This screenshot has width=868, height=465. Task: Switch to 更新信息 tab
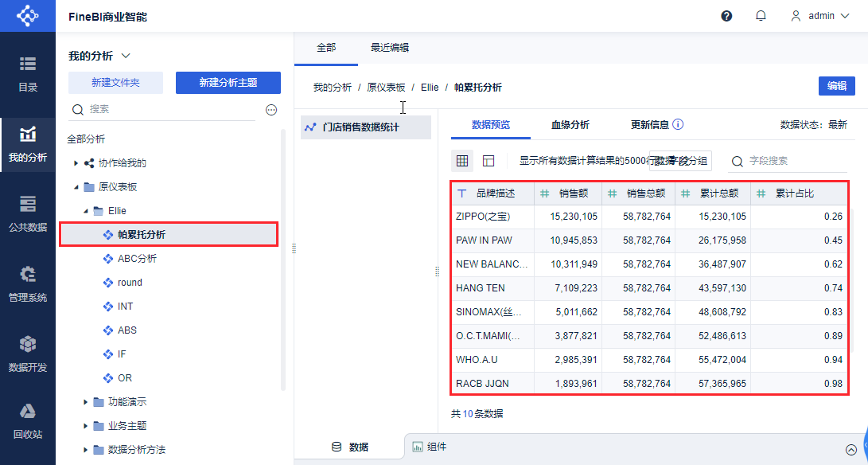[x=650, y=125]
